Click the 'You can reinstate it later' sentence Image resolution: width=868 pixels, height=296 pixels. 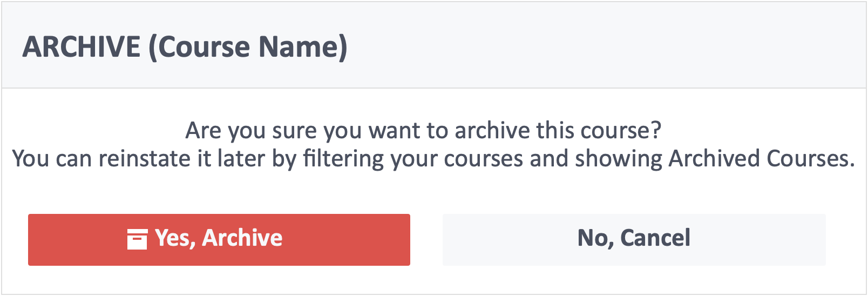pyautogui.click(x=433, y=159)
